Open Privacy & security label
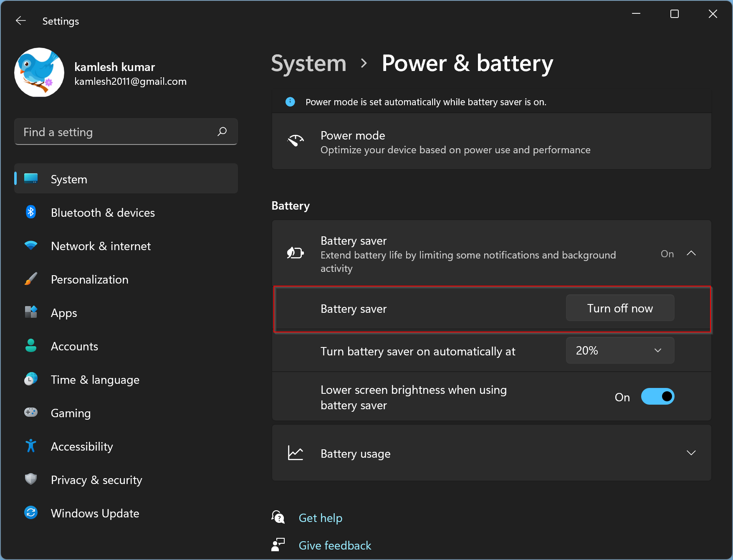 (96, 480)
